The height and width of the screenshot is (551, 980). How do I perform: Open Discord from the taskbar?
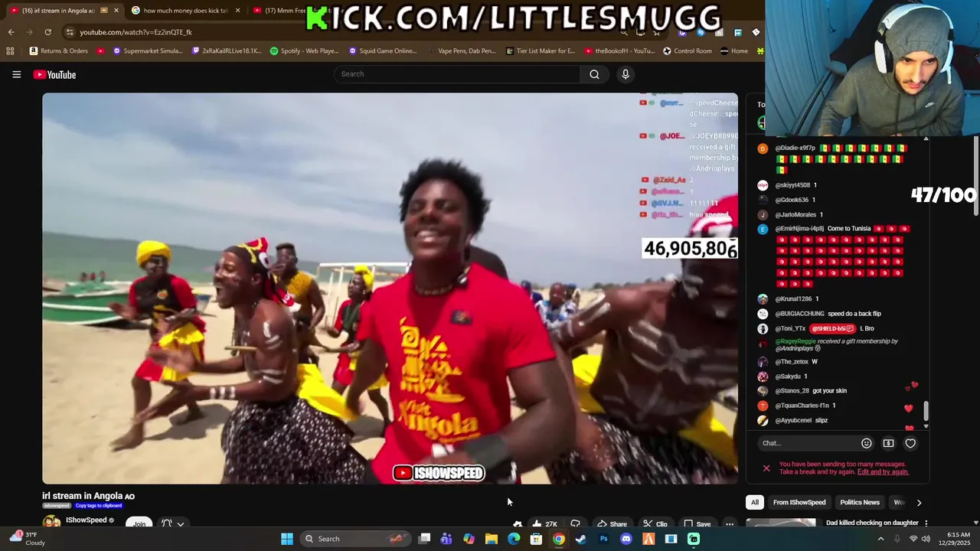click(626, 539)
